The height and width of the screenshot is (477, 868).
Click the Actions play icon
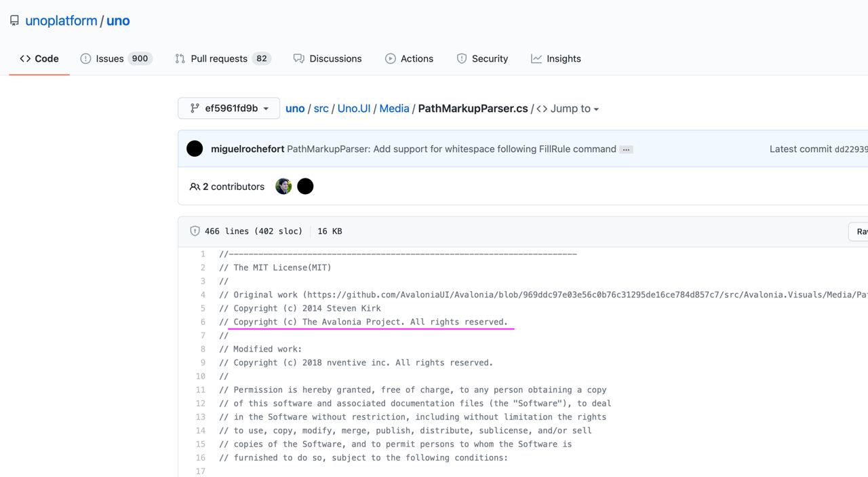391,58
